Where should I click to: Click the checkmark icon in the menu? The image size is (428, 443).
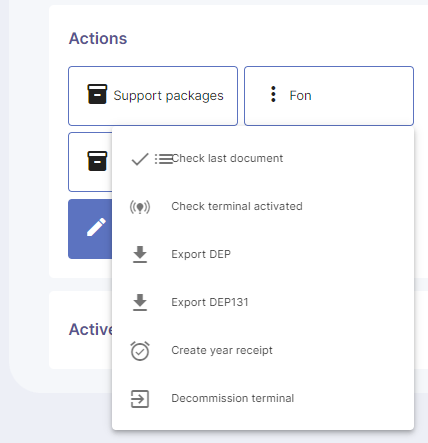[x=140, y=159]
